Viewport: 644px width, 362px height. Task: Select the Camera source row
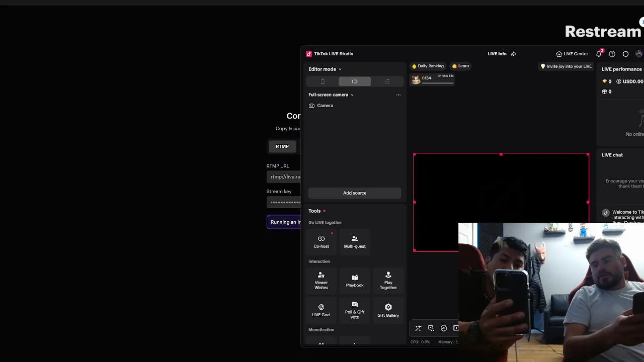click(355, 106)
